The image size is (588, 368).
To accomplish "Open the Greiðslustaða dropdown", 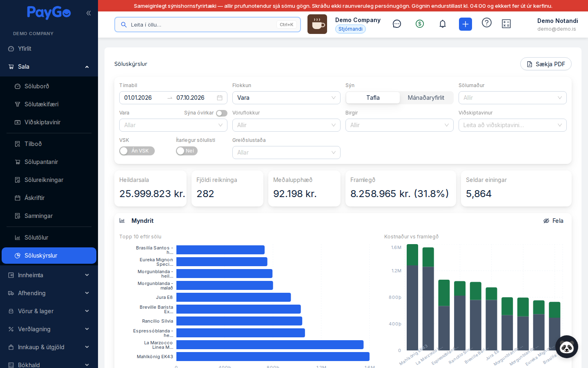I will tap(286, 153).
